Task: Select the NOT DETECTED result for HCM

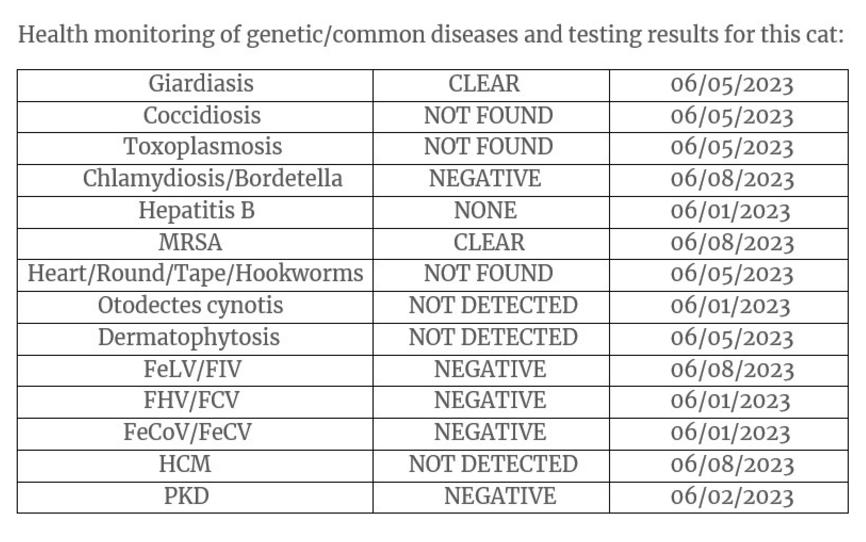Action: coord(492,465)
